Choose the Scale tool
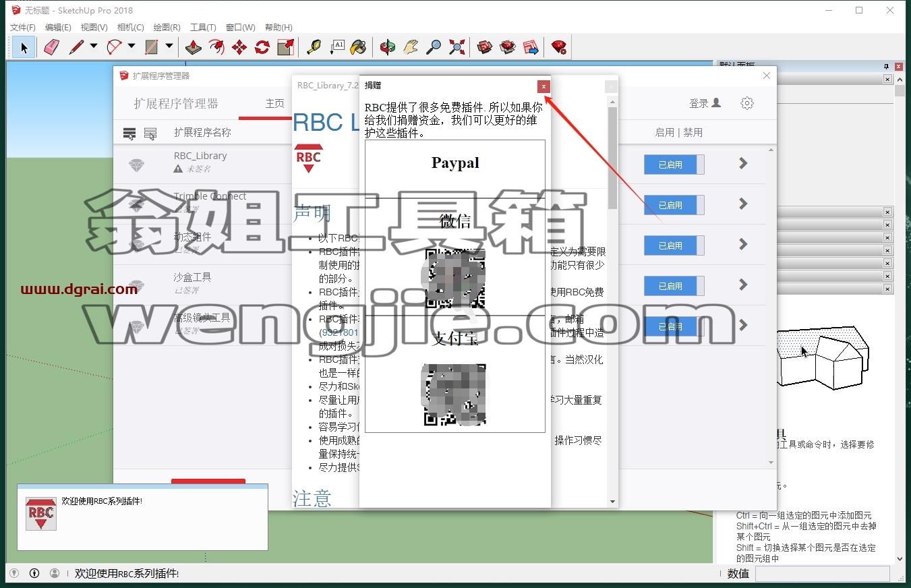Viewport: 911px width, 588px height. click(285, 47)
